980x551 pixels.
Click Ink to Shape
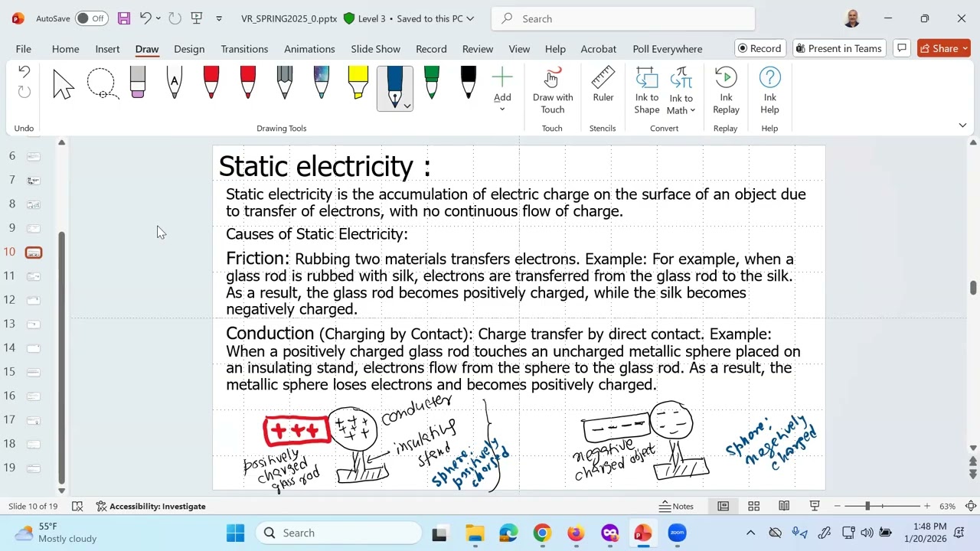click(x=647, y=90)
